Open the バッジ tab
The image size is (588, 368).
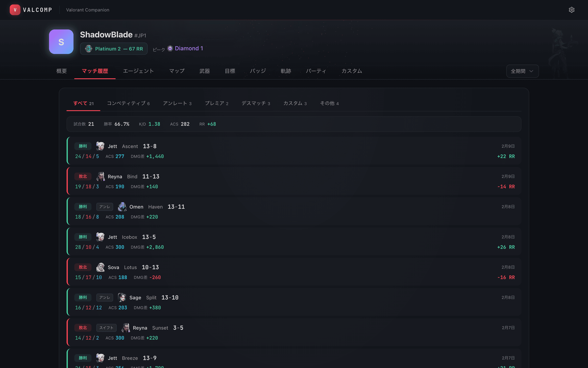coord(258,71)
